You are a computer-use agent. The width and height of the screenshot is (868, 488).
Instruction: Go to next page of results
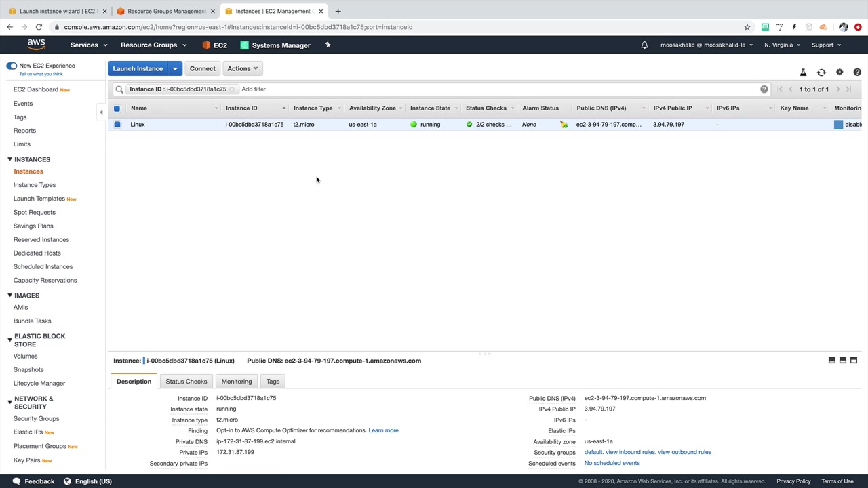(x=838, y=89)
